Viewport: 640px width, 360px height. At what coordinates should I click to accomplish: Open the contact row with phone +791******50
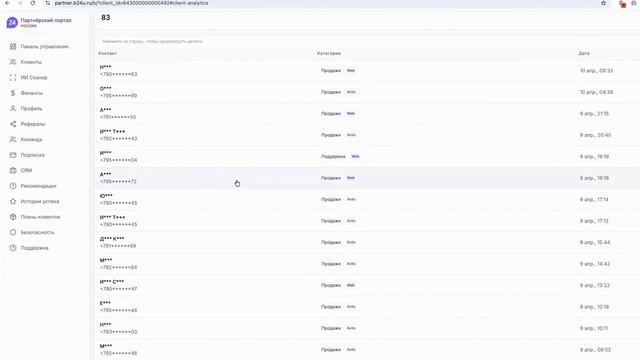[x=367, y=113]
